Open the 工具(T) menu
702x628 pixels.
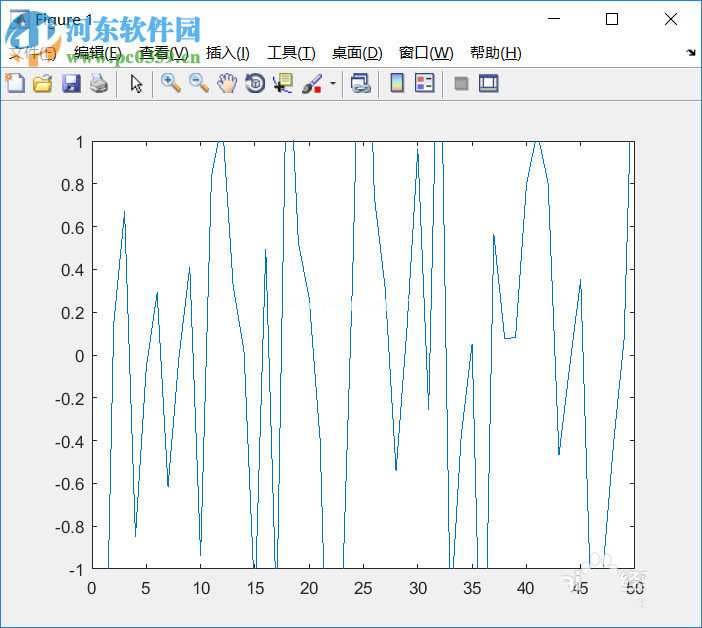pyautogui.click(x=290, y=53)
